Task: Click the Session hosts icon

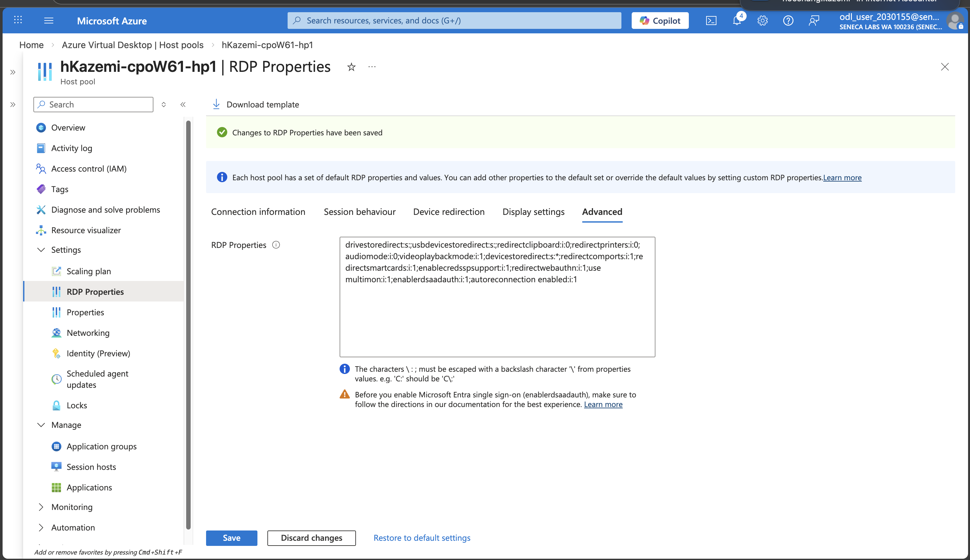Action: click(56, 467)
